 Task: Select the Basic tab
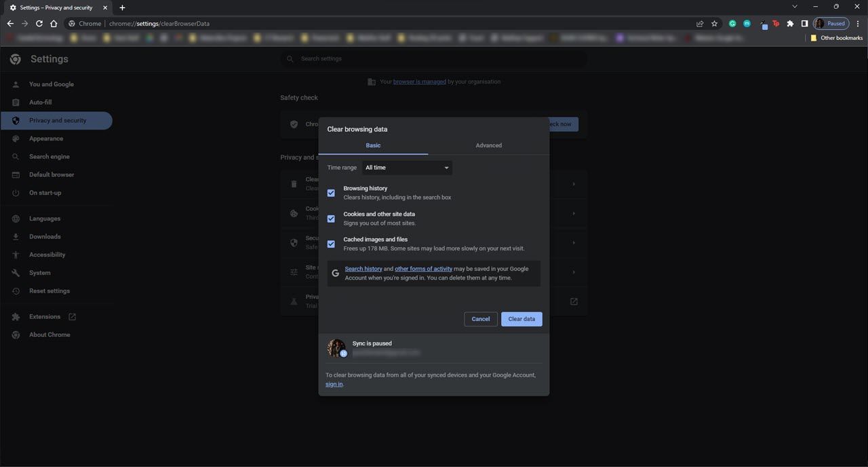coord(373,145)
